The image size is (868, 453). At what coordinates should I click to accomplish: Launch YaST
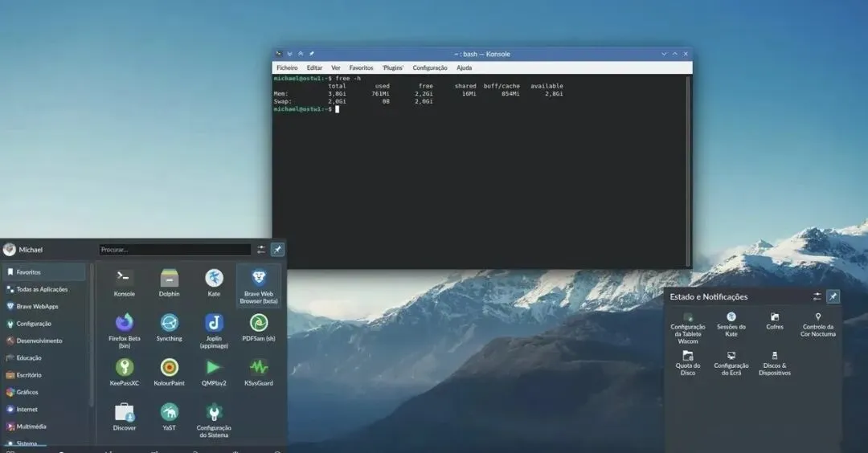[169, 417]
